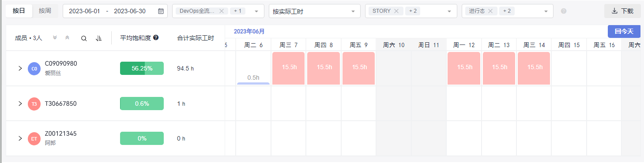The height and width of the screenshot is (163, 644).
Task: Select the 15.5h cell on 周三 7
Action: [289, 68]
